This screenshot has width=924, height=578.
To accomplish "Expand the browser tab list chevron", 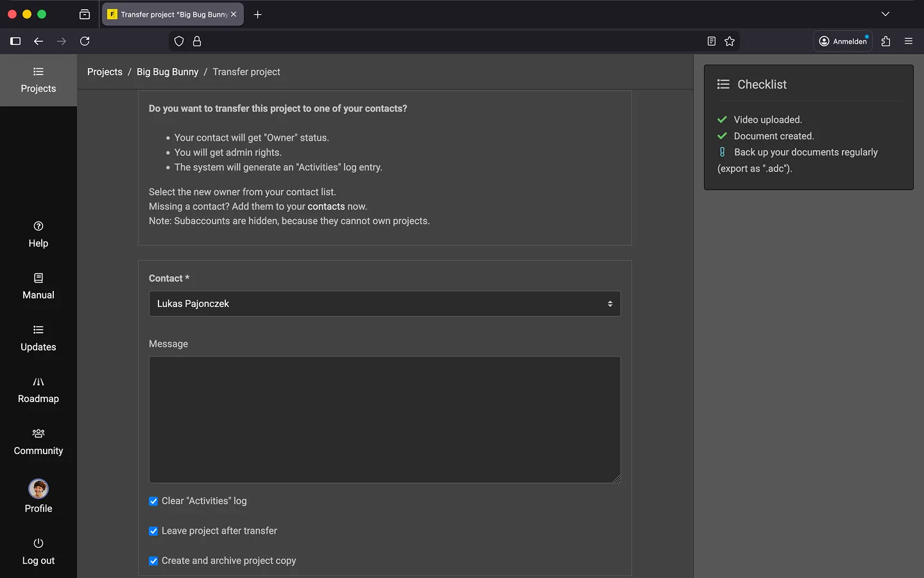I will pos(886,14).
